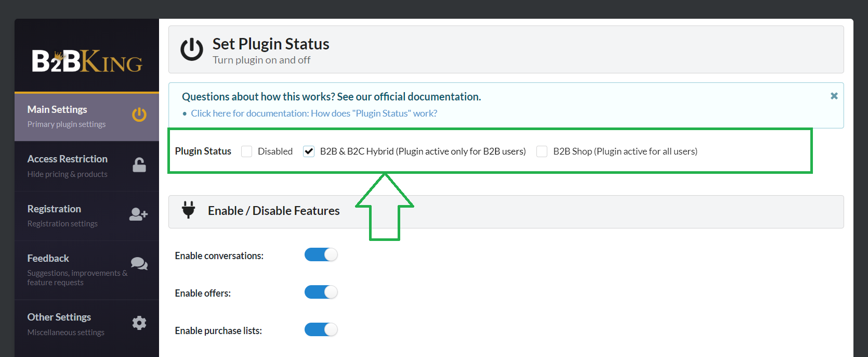This screenshot has height=357, width=868.
Task: Click the 'B2B & B2C Hybrid' option label
Action: pyautogui.click(x=423, y=151)
